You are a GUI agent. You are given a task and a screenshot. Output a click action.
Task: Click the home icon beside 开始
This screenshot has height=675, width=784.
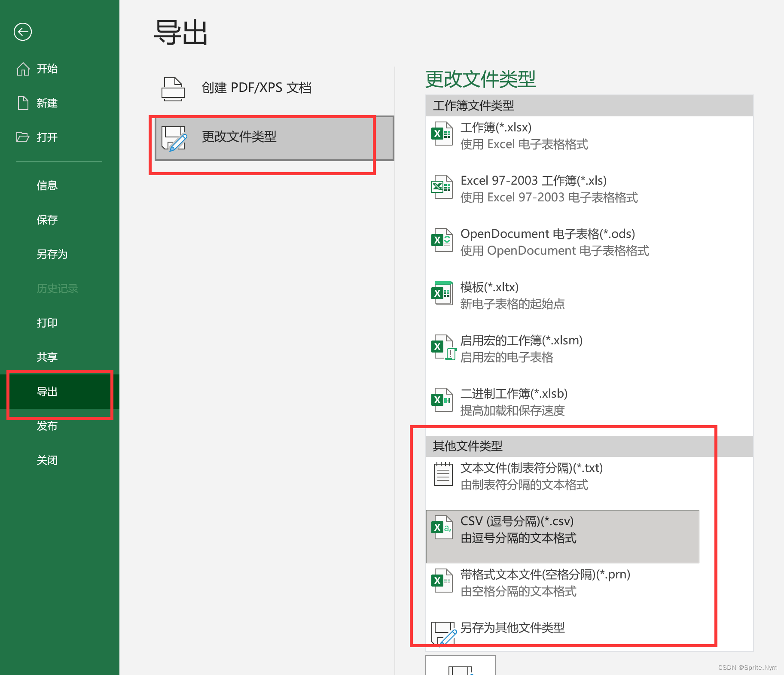23,69
